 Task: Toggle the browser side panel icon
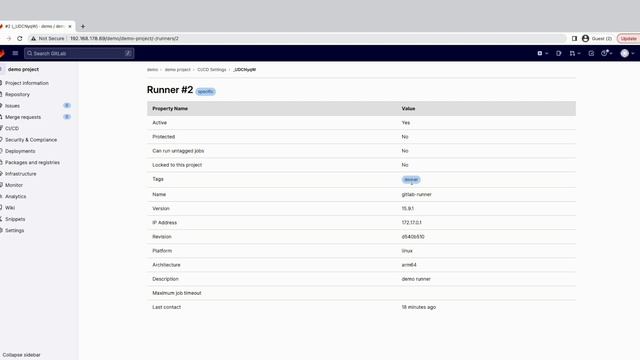pyautogui.click(x=574, y=38)
